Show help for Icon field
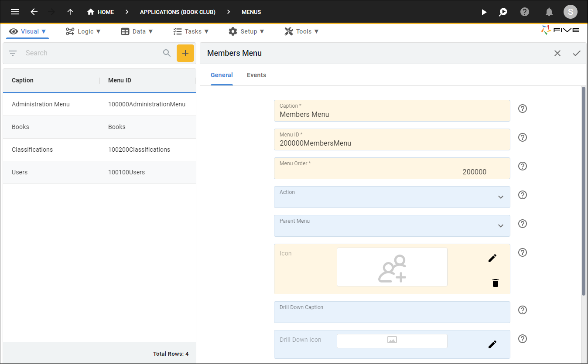Viewport: 588px width, 364px height. point(523,252)
